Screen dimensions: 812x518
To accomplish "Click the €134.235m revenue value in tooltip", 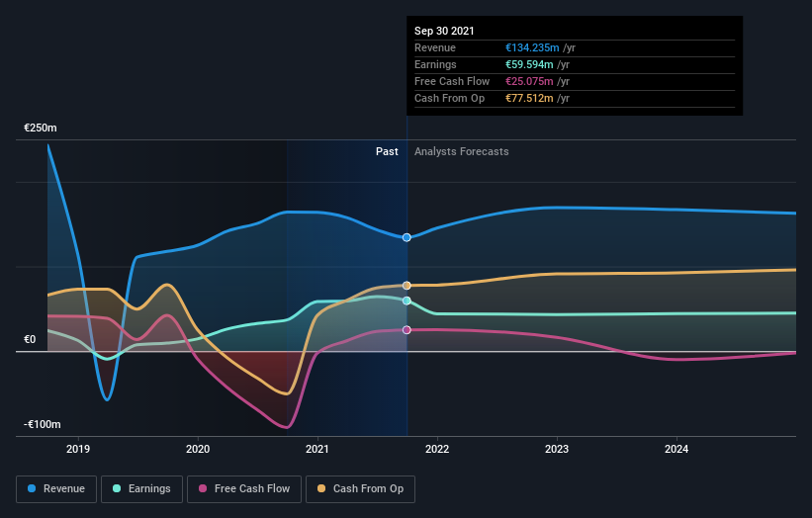I will coord(532,47).
